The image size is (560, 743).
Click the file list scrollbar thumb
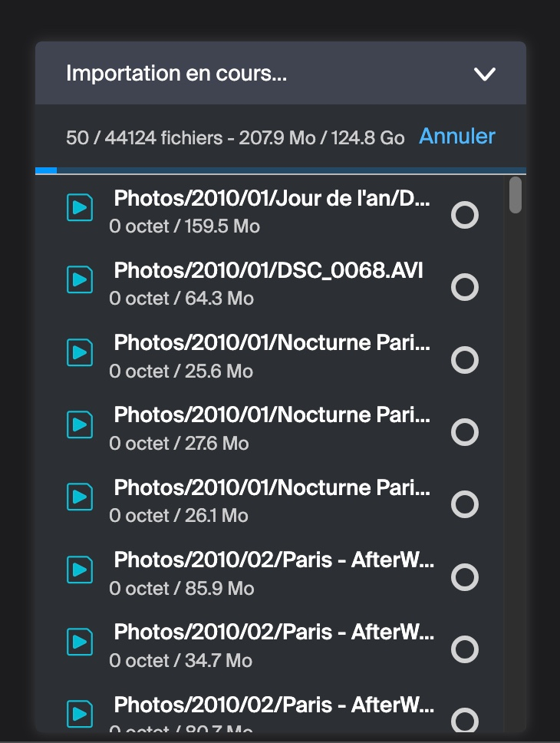click(x=516, y=195)
